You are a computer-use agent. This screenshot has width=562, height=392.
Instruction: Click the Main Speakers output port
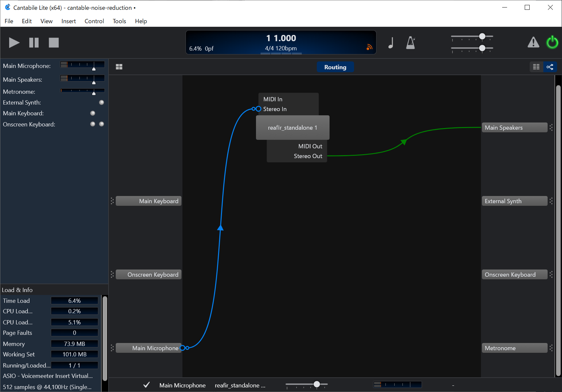514,128
